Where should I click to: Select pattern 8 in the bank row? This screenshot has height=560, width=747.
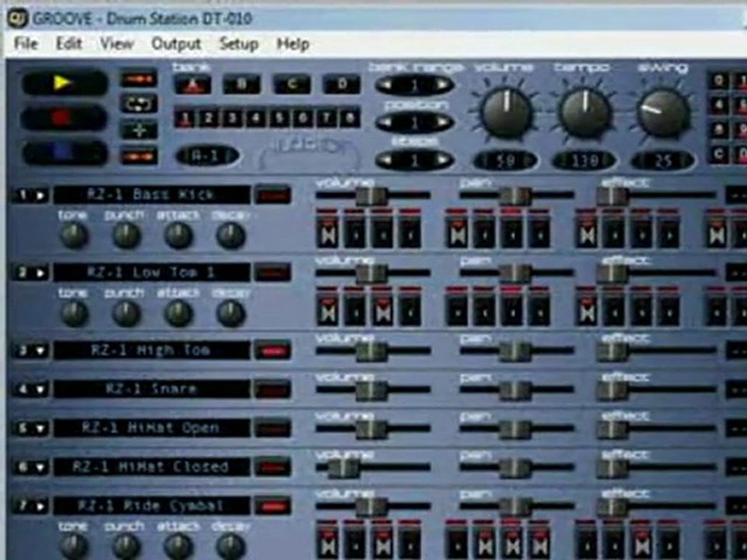(350, 117)
